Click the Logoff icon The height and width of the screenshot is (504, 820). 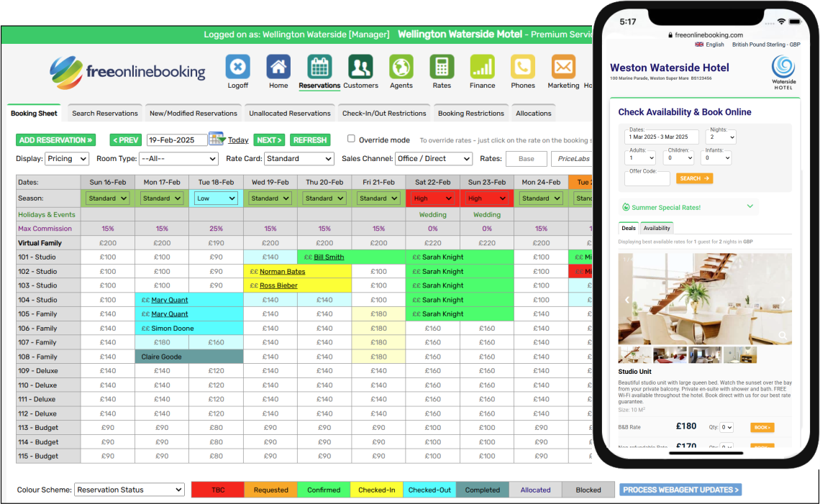click(237, 67)
